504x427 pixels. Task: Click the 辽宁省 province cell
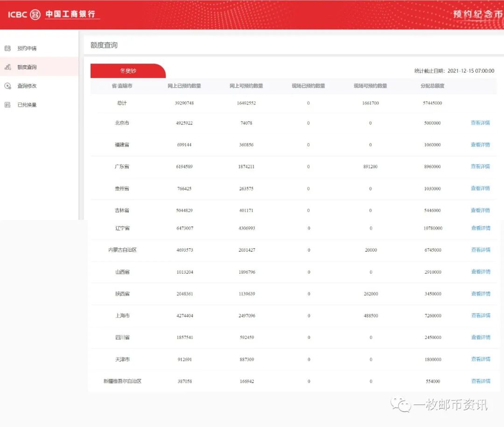[122, 228]
